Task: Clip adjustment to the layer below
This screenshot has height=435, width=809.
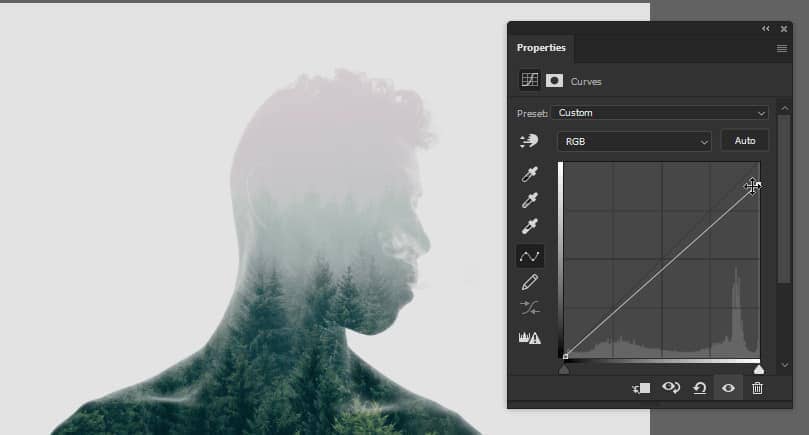Action: tap(641, 388)
